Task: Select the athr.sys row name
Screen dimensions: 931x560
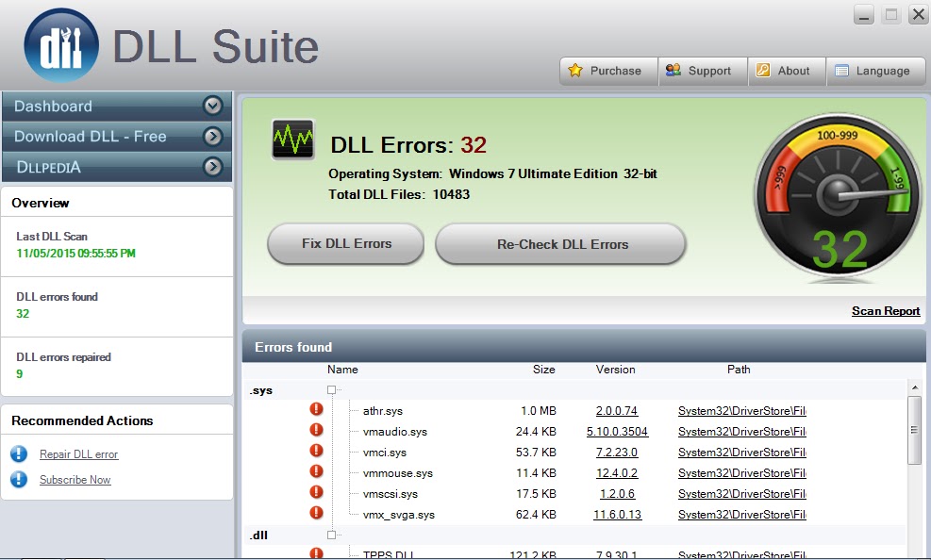Action: pos(383,411)
